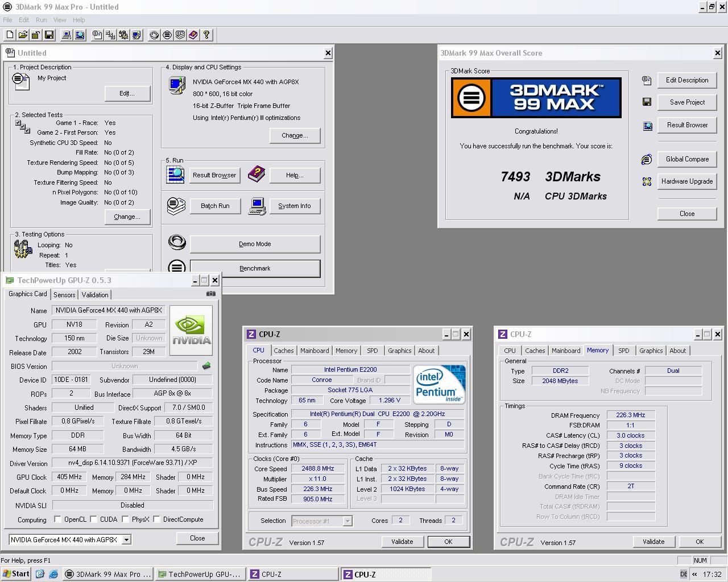The image size is (728, 582).
Task: Click the Selected Tests checkmarks toolbar icon
Action: click(110, 35)
